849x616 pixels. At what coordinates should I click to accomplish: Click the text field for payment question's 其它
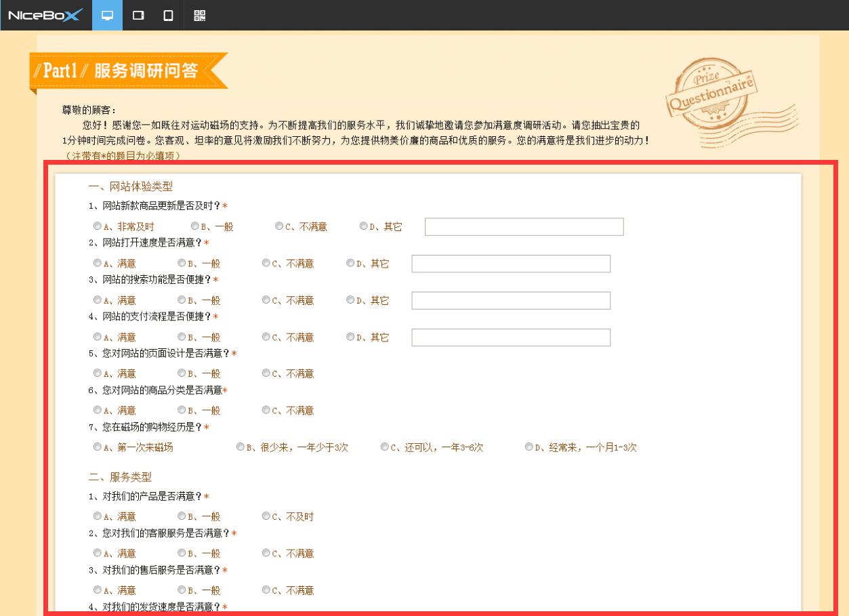tap(510, 337)
